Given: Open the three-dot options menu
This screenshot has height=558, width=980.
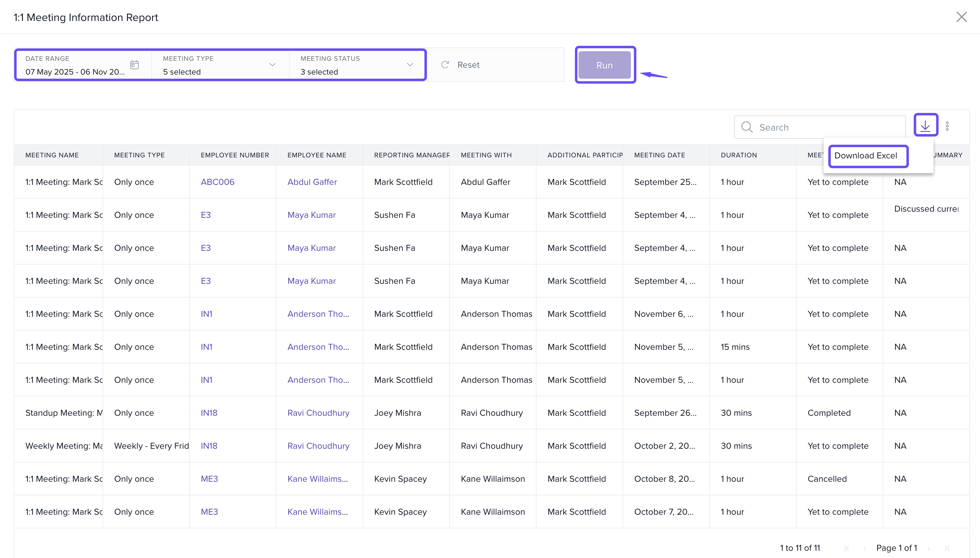Looking at the screenshot, I should [x=947, y=126].
